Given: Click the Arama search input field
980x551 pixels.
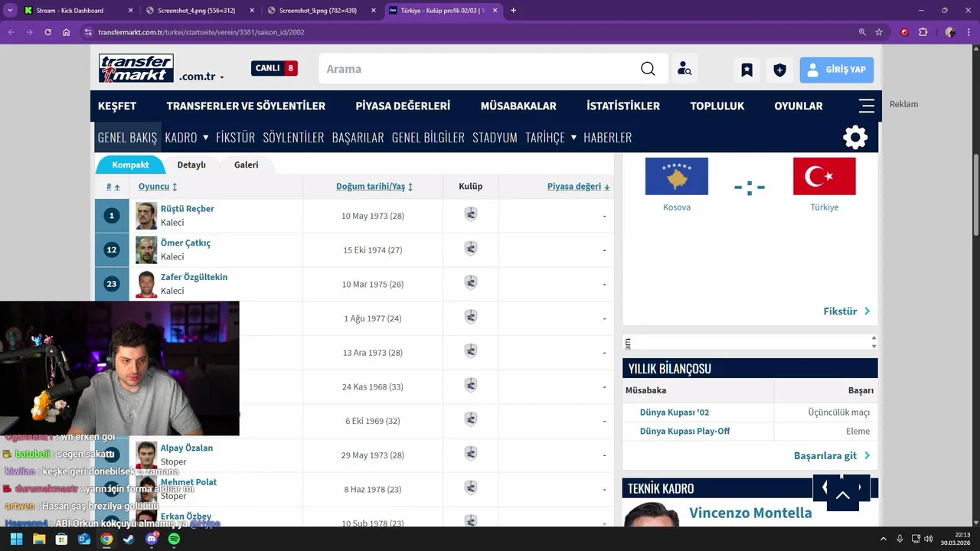Looking at the screenshot, I should click(479, 69).
